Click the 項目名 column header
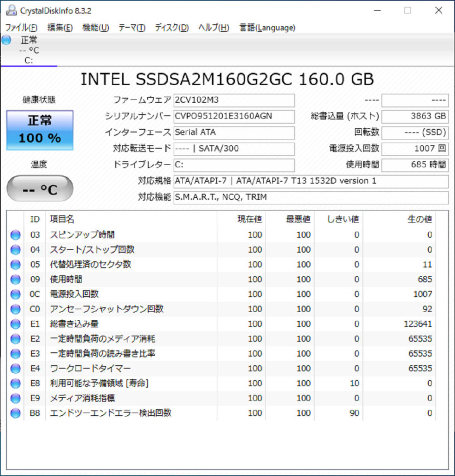Viewport: 455px width, 476px height. pyautogui.click(x=131, y=219)
